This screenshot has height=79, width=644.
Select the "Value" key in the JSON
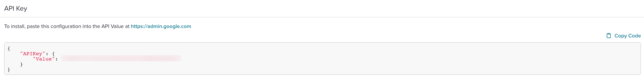[x=44, y=59]
